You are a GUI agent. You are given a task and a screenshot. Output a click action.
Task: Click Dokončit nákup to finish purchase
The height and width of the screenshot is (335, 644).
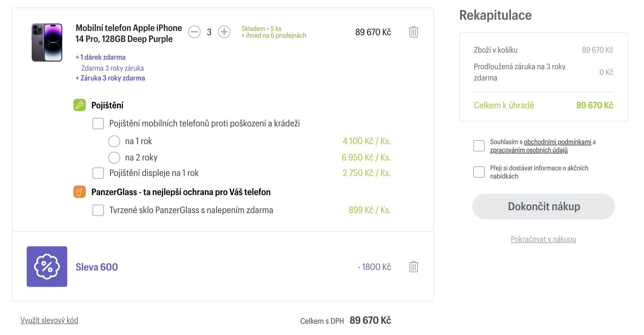tap(543, 206)
